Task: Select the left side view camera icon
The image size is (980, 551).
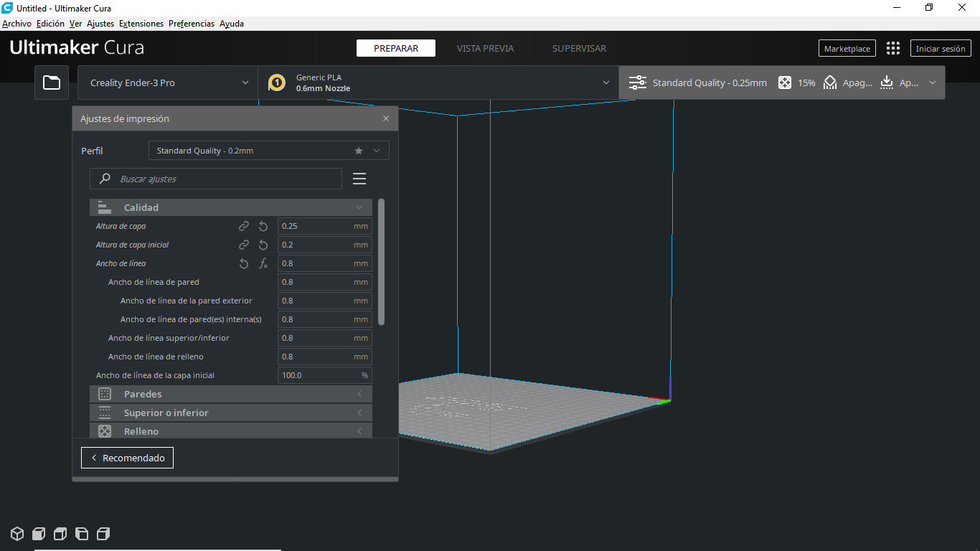Action: pos(82,534)
